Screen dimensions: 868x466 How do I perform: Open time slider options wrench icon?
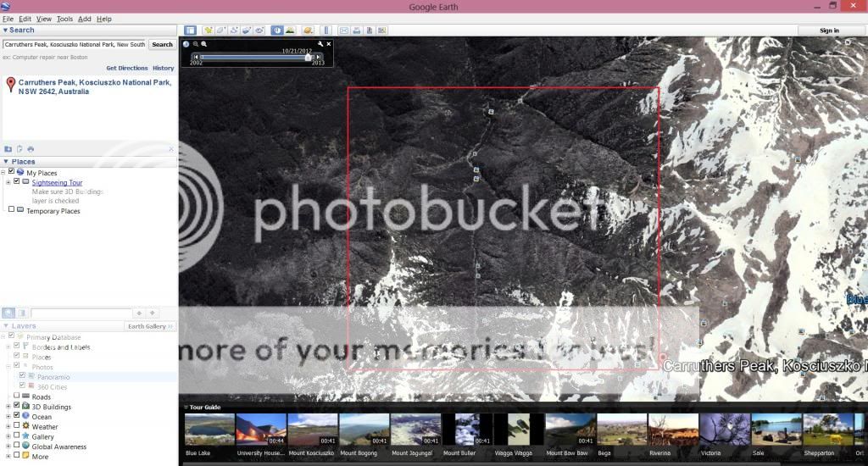320,44
